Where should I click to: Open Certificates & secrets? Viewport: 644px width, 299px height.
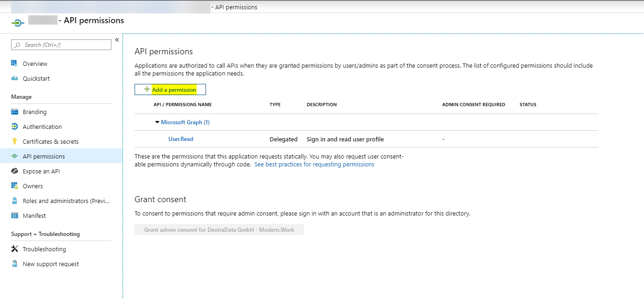(x=51, y=141)
